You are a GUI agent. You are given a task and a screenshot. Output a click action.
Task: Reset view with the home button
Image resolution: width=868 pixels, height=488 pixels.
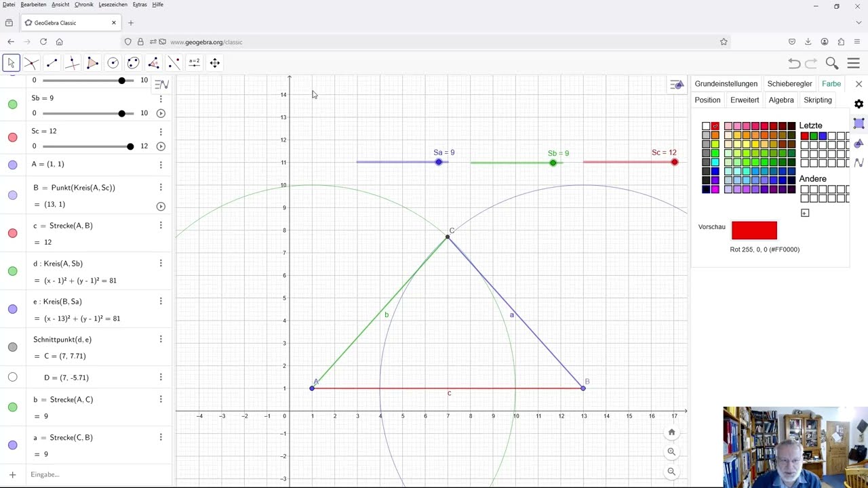point(671,432)
